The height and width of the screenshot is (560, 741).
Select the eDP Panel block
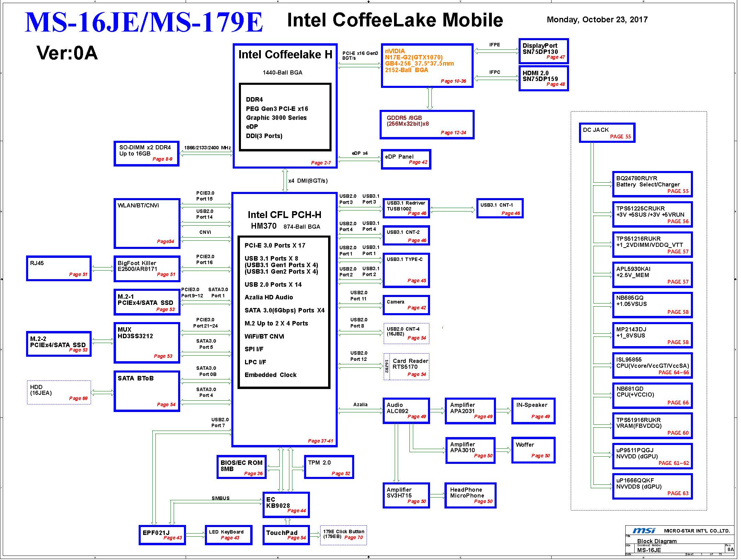(x=406, y=159)
